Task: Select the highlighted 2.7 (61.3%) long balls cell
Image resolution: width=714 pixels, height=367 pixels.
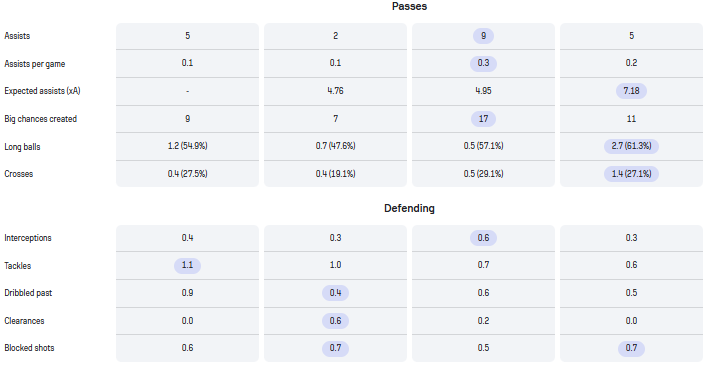Action: click(x=631, y=146)
